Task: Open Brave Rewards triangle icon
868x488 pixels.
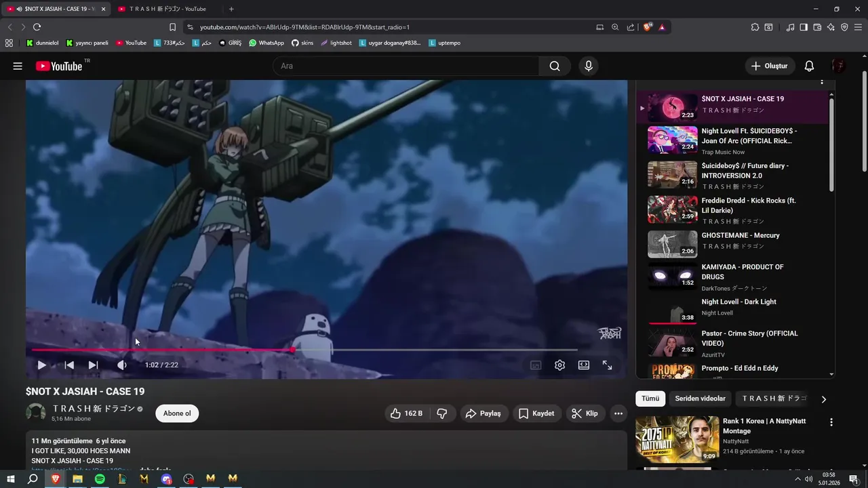Action: (662, 27)
